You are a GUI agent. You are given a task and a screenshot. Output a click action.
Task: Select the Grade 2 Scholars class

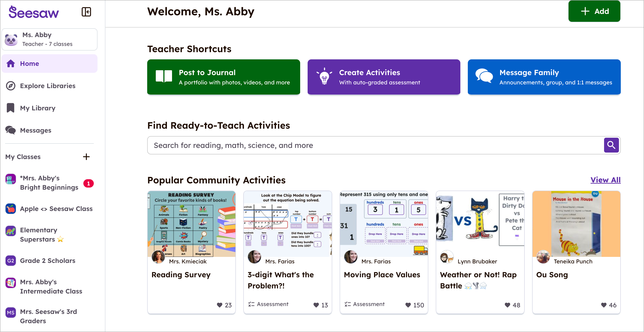tap(48, 260)
